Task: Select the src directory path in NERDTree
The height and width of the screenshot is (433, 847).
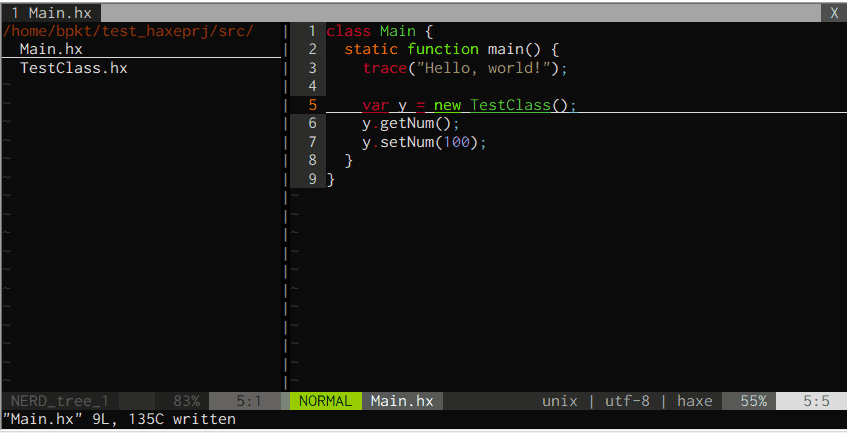Action: [128, 31]
